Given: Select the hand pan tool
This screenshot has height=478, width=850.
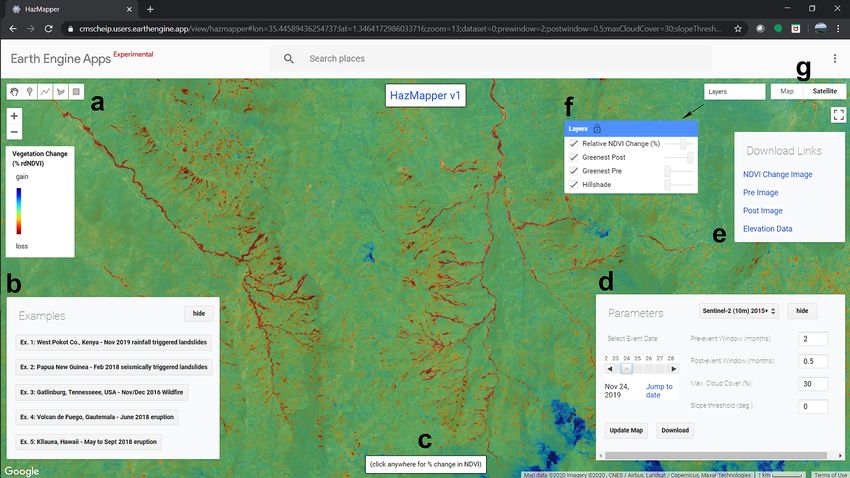Looking at the screenshot, I should tap(15, 92).
